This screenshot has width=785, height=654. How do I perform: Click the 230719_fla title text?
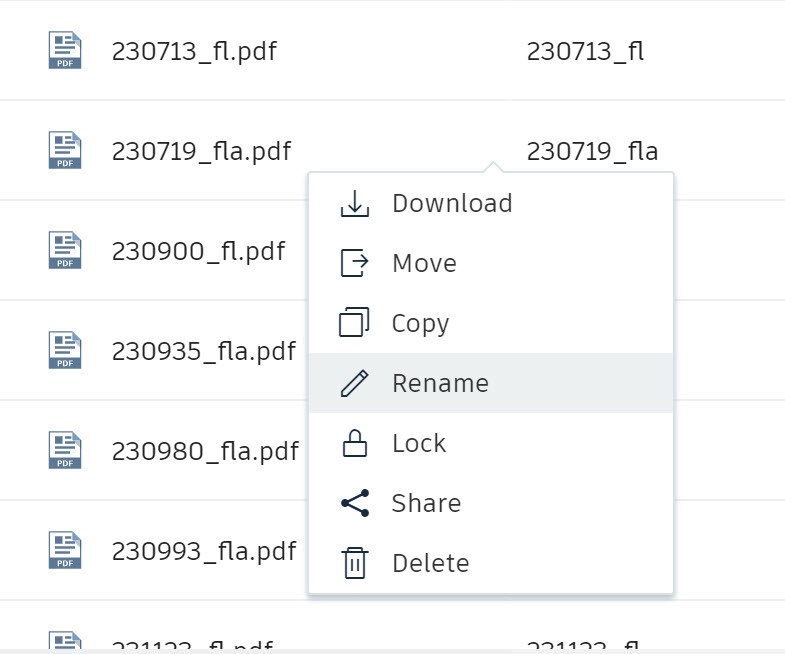[x=592, y=151]
